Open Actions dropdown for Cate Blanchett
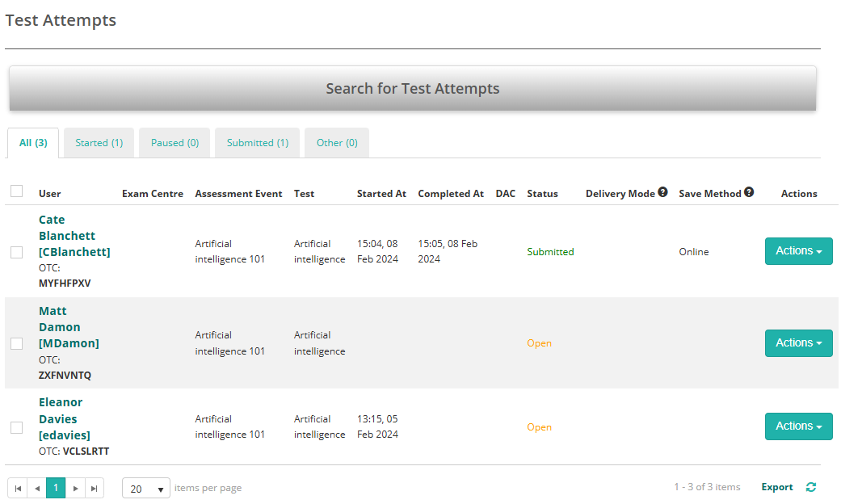The width and height of the screenshot is (841, 504). (x=798, y=251)
